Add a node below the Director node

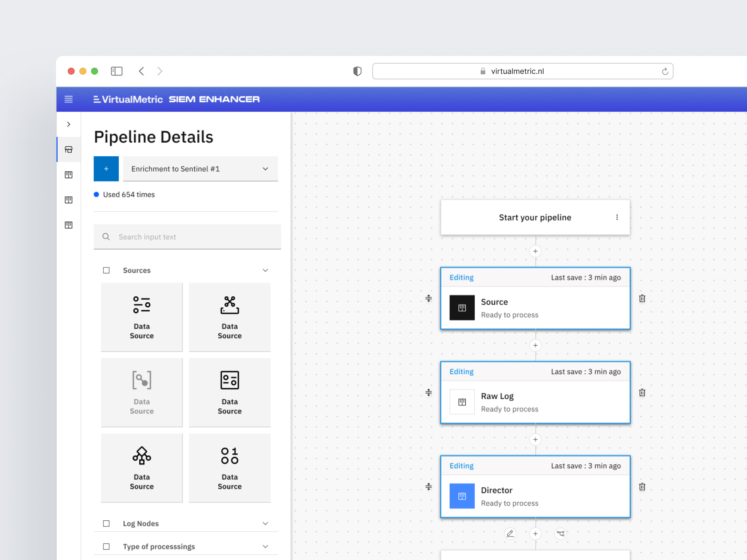(x=535, y=534)
